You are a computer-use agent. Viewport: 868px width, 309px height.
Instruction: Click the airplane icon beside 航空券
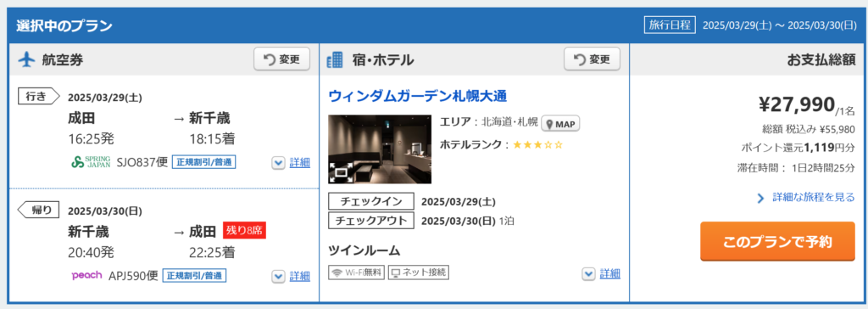26,59
